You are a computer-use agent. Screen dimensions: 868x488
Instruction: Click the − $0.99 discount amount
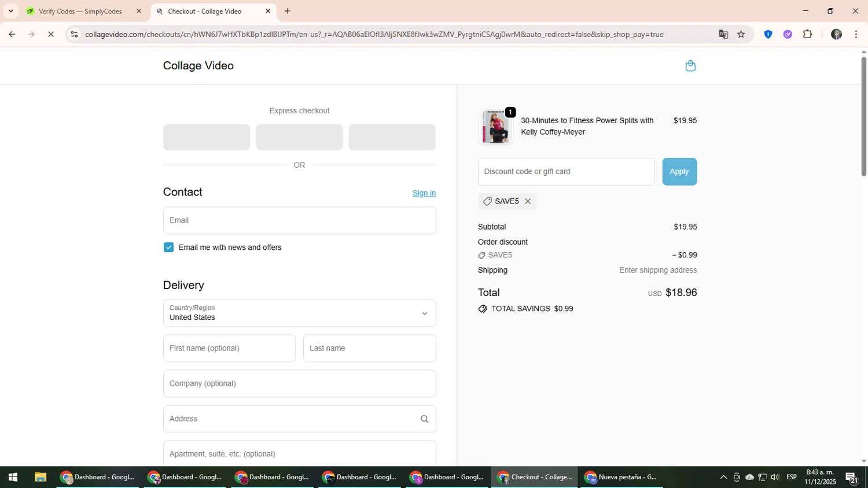pyautogui.click(x=685, y=256)
